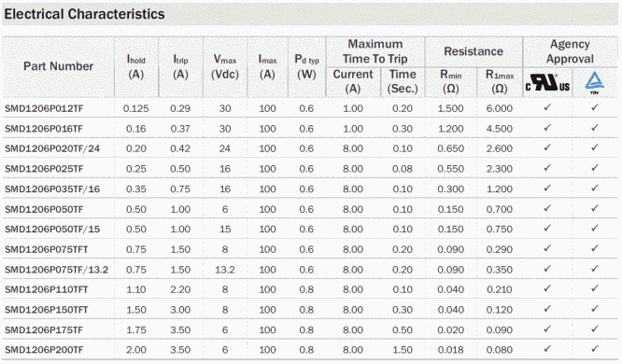This screenshot has height=364, width=622.
Task: Click the cULus agency logo
Action: (547, 83)
